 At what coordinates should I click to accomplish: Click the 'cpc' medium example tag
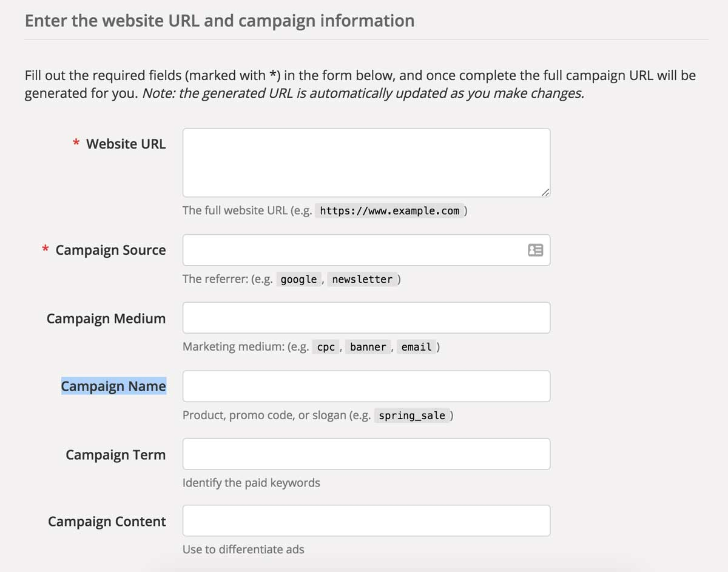(x=326, y=348)
